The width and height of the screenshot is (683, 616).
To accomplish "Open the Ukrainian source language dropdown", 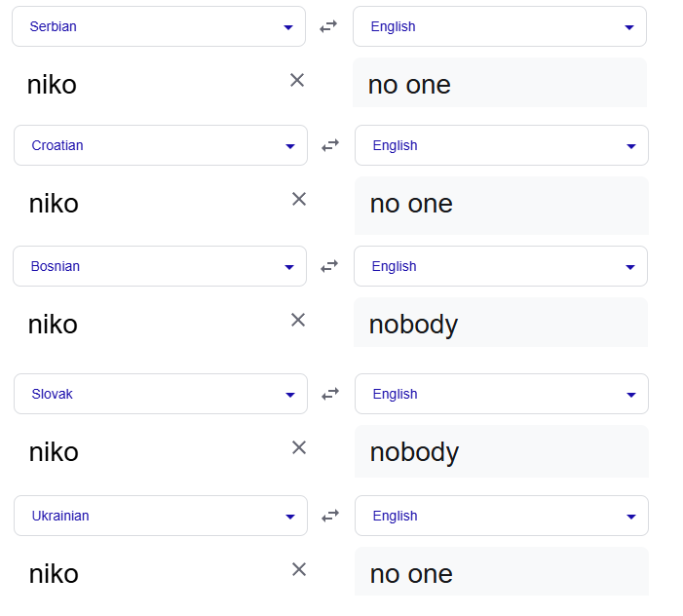I will [161, 516].
